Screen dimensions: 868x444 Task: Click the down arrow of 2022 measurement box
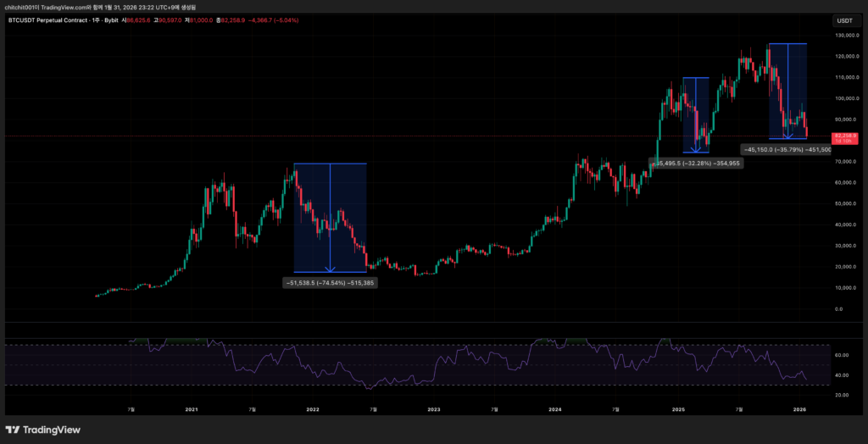pos(329,268)
